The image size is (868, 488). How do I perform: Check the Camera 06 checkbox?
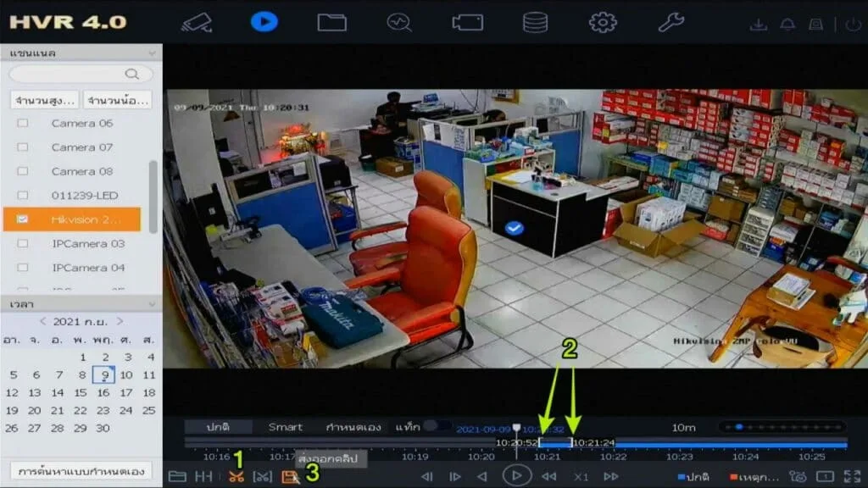(23, 123)
